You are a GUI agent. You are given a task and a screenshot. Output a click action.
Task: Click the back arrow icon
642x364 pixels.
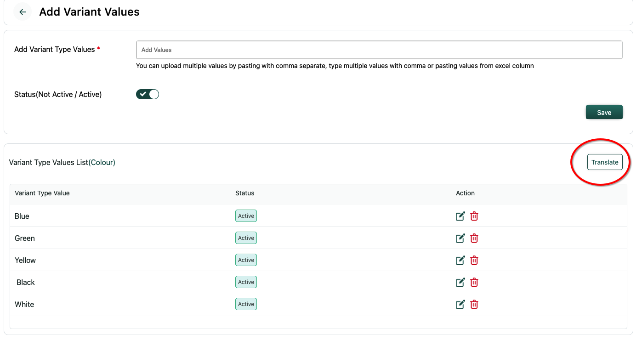[23, 12]
